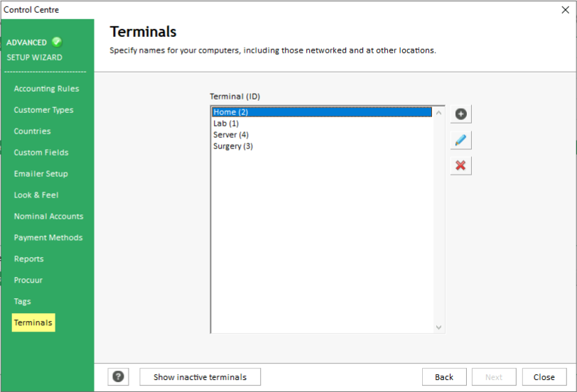Select the Server (4) terminal row
This screenshot has height=392, width=577.
tap(322, 135)
